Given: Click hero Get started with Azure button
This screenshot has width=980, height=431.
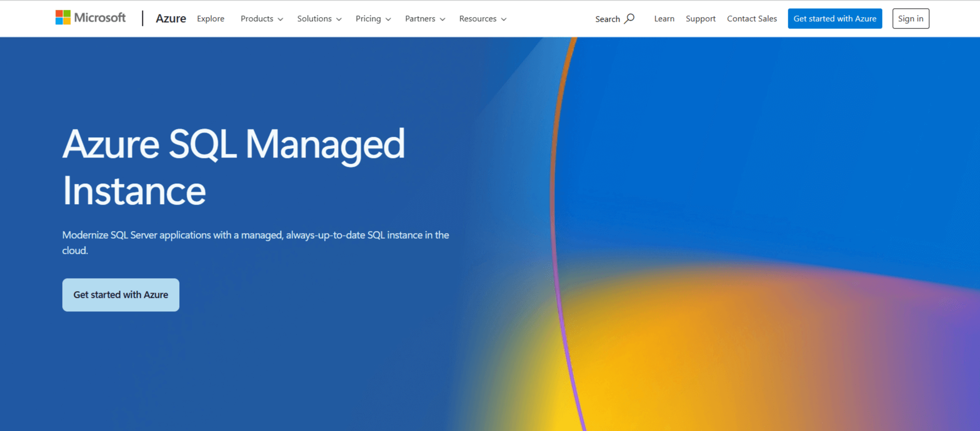Looking at the screenshot, I should 121,295.
